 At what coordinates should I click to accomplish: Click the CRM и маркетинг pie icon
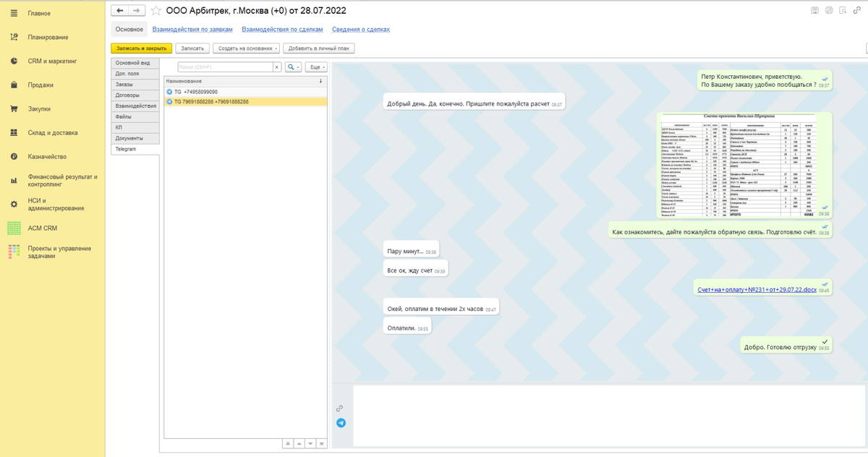click(x=14, y=61)
